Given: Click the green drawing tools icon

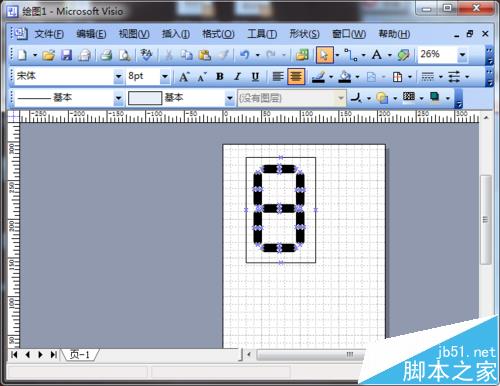Looking at the screenshot, I should tap(403, 55).
